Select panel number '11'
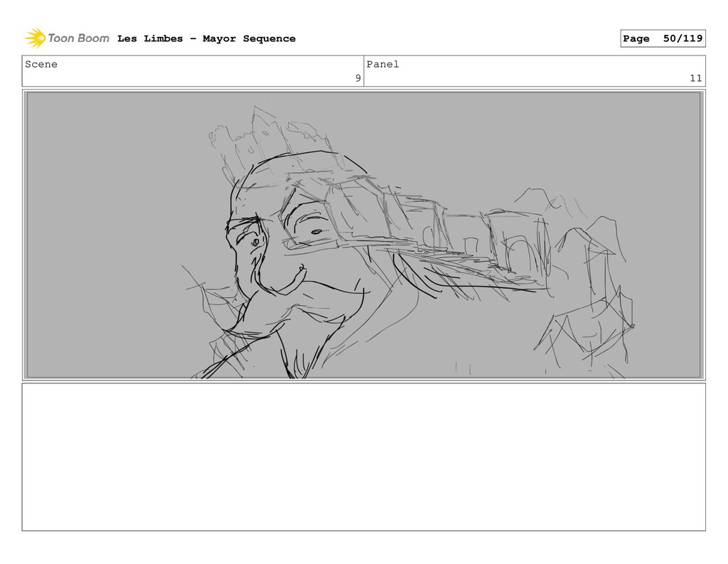The width and height of the screenshot is (728, 564). click(695, 78)
